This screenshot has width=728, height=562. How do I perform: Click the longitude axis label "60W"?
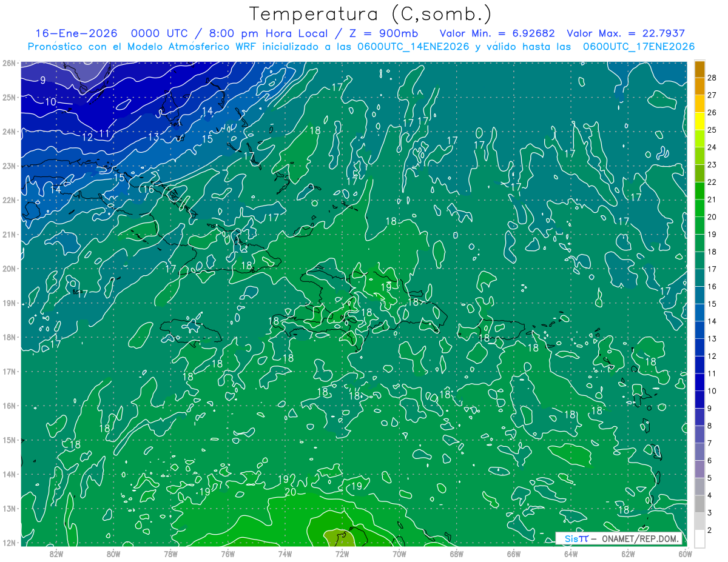click(686, 553)
